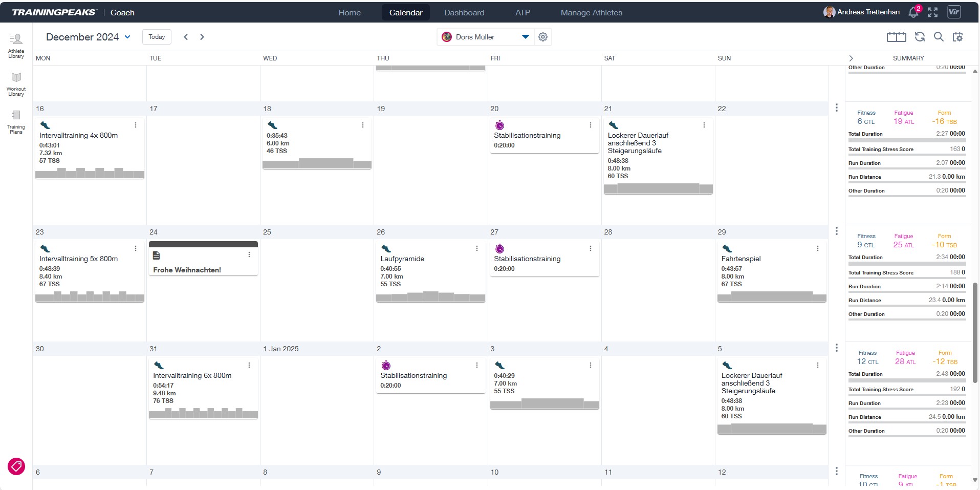Open the calendar search magnifier
Screen dimensions: 980x490
(x=939, y=37)
